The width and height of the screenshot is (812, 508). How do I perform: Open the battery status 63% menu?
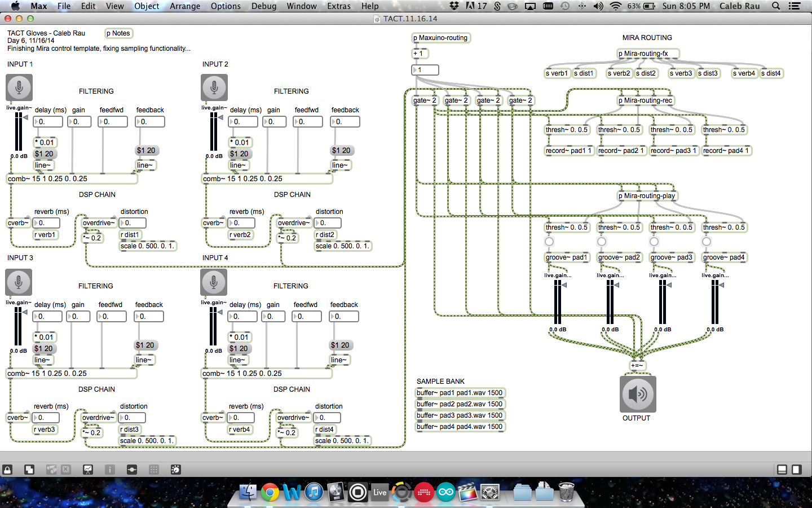(x=641, y=6)
